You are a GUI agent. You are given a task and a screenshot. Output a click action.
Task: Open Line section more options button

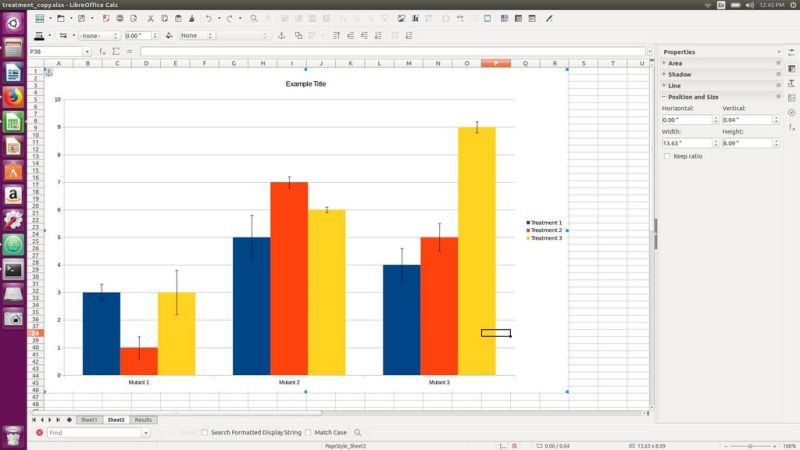(x=779, y=86)
